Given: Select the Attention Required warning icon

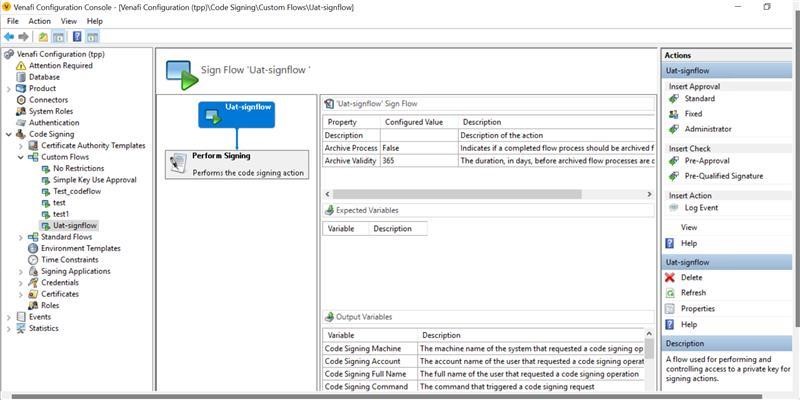Looking at the screenshot, I should pos(21,65).
